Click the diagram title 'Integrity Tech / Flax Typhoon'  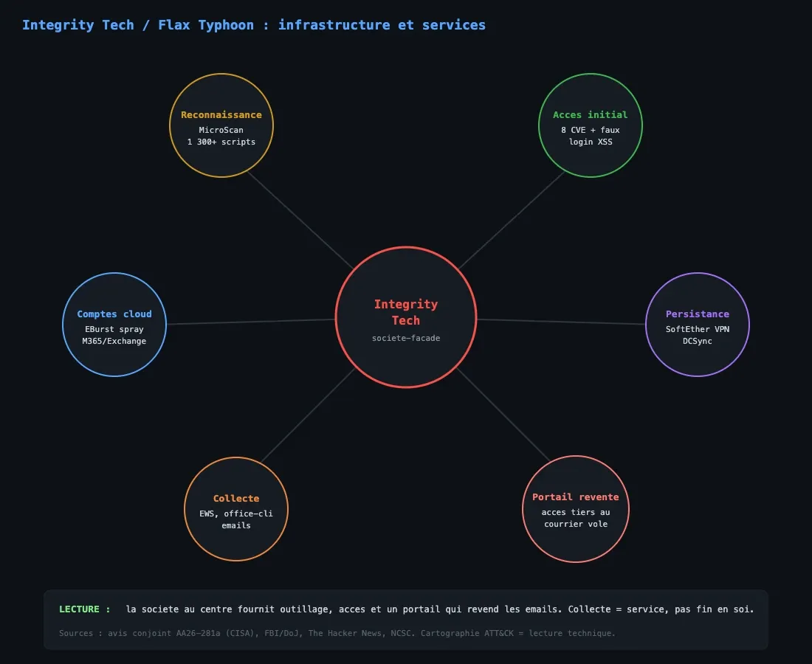(254, 25)
